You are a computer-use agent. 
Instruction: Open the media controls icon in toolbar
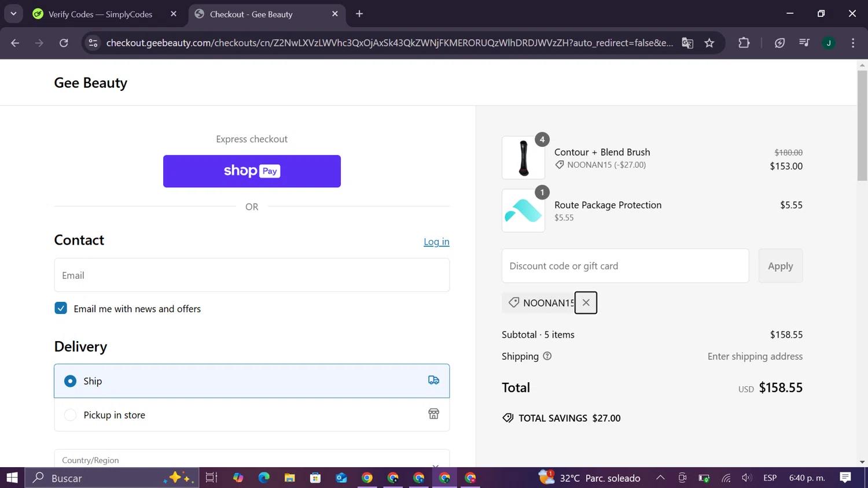804,43
